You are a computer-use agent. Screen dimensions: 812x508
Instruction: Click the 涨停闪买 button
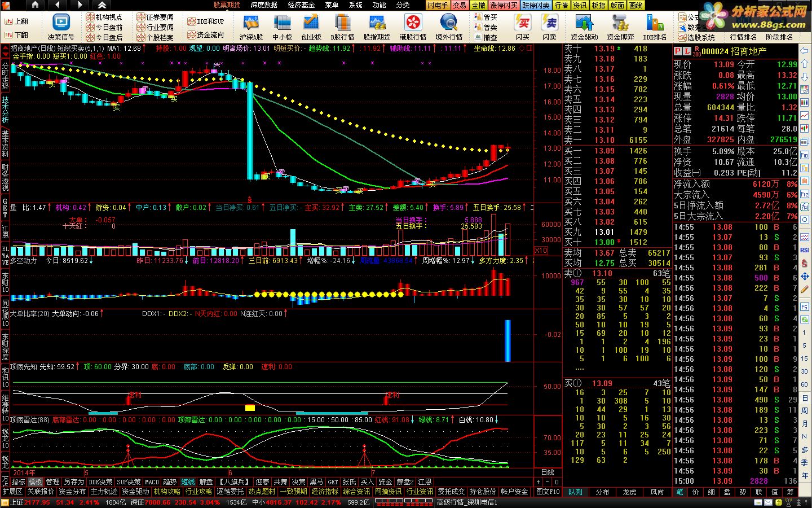(504, 5)
